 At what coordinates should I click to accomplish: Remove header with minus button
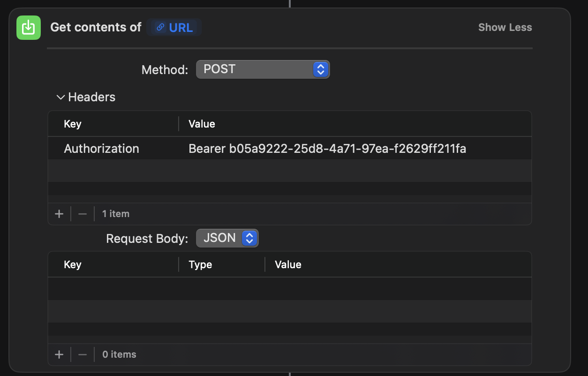click(x=83, y=214)
